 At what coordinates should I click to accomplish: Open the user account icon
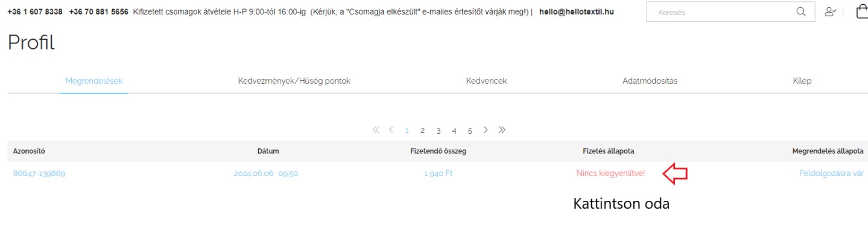pyautogui.click(x=831, y=11)
